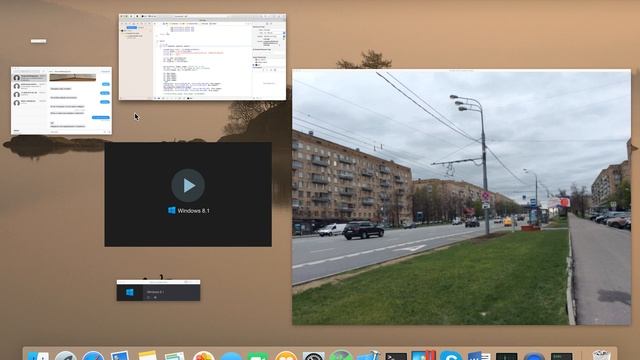The width and height of the screenshot is (640, 360).
Task: Select the Xcode code editor window
Action: click(x=202, y=57)
